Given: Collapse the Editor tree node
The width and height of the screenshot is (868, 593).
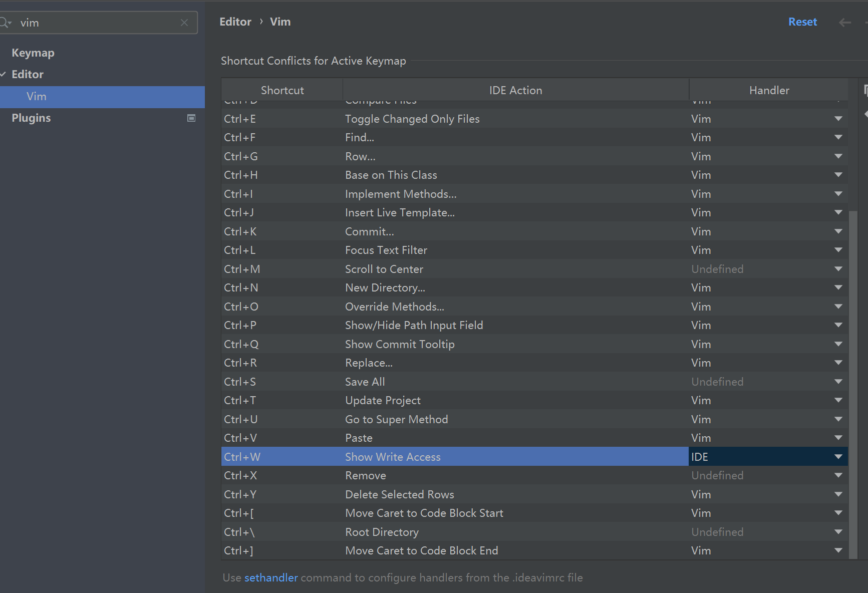Looking at the screenshot, I should pos(4,75).
